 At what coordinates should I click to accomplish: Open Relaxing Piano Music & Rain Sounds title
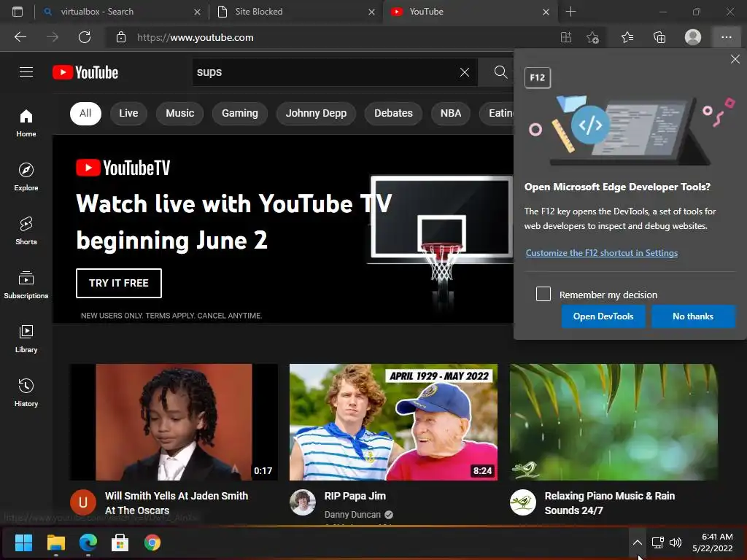pos(610,503)
